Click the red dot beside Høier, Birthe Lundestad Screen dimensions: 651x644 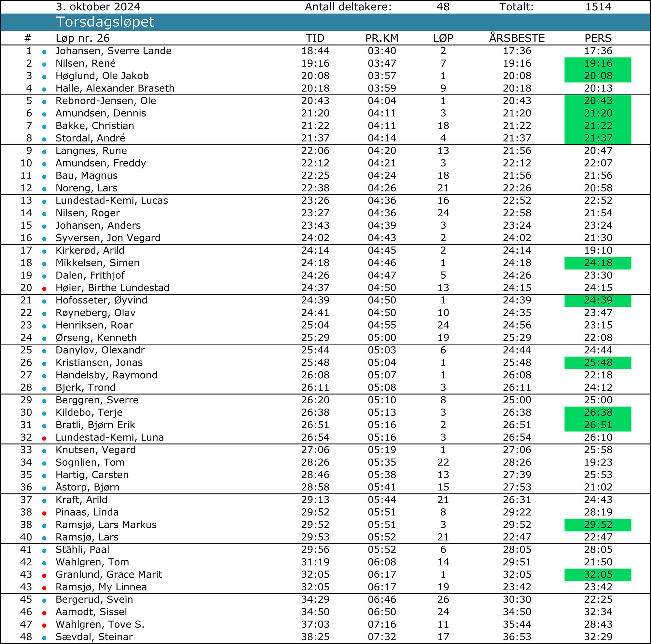pyautogui.click(x=44, y=289)
